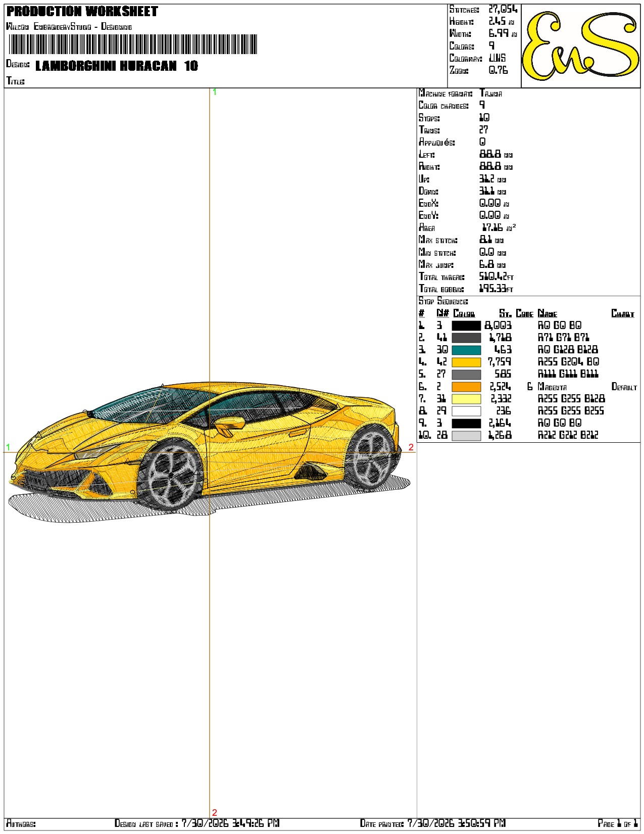
Task: Click the color name R255 G204 B0
Action: click(x=568, y=362)
